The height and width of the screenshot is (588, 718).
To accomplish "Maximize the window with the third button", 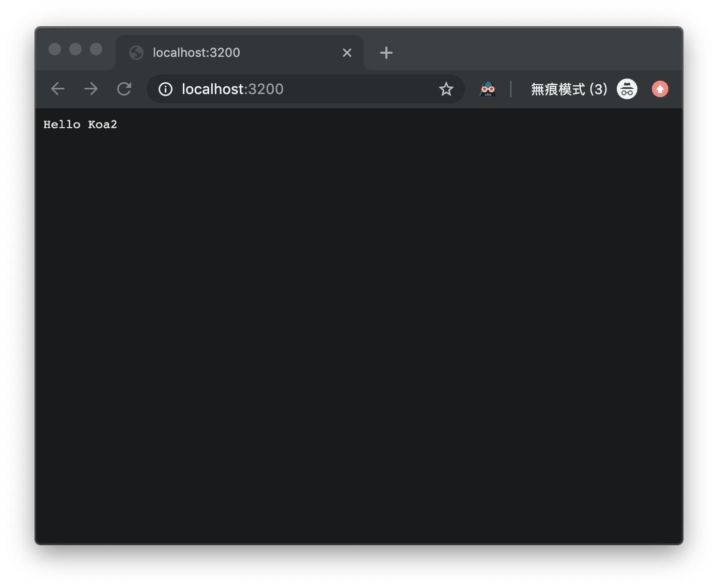I will click(x=96, y=49).
